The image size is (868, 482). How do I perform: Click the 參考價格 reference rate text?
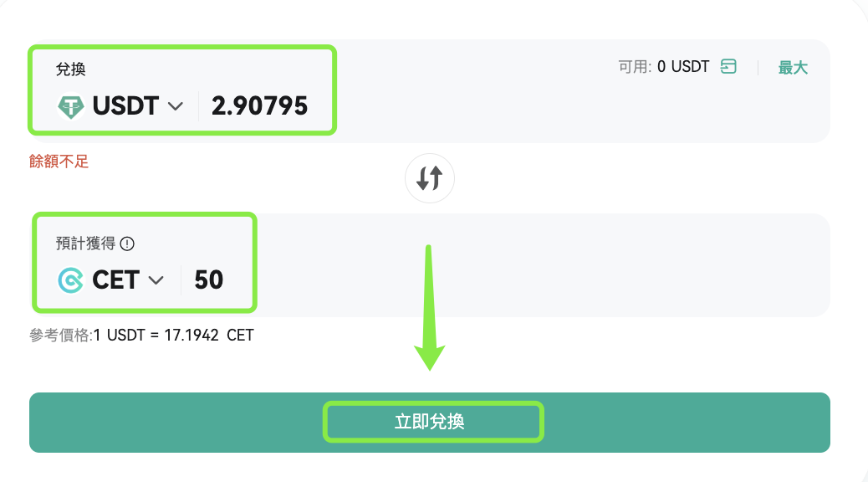tap(60, 336)
